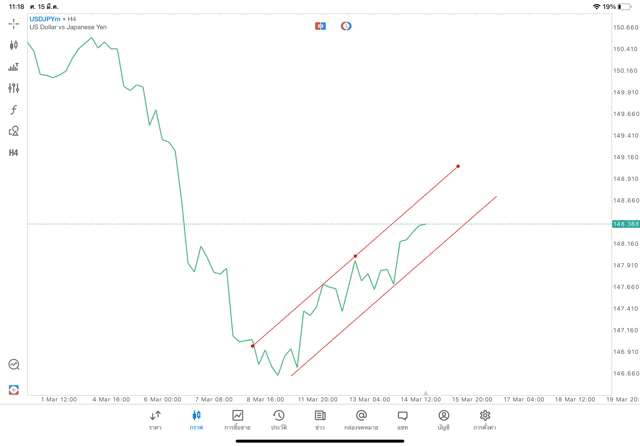The image size is (640, 447).
Task: Open the บัญชี (Account) tab
Action: coord(443,420)
